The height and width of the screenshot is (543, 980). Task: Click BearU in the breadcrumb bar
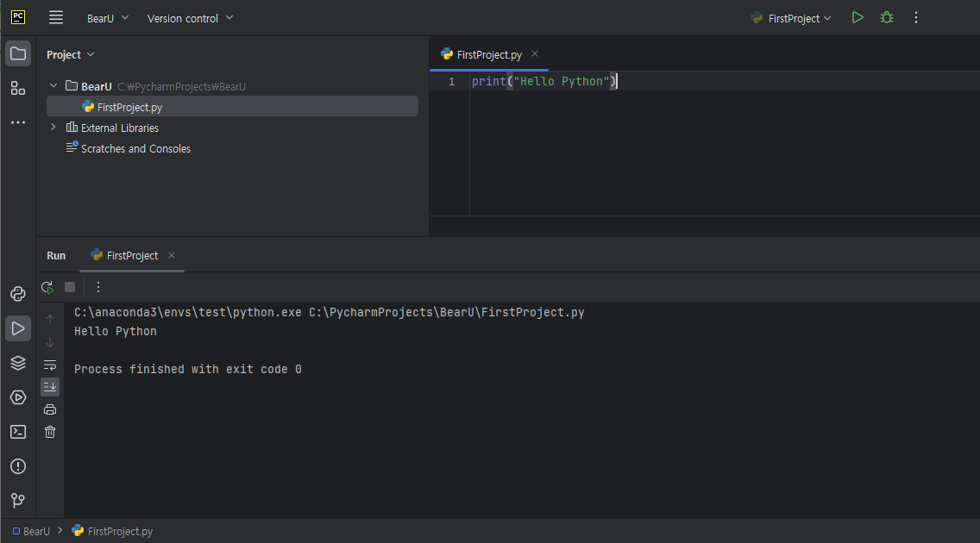31,531
